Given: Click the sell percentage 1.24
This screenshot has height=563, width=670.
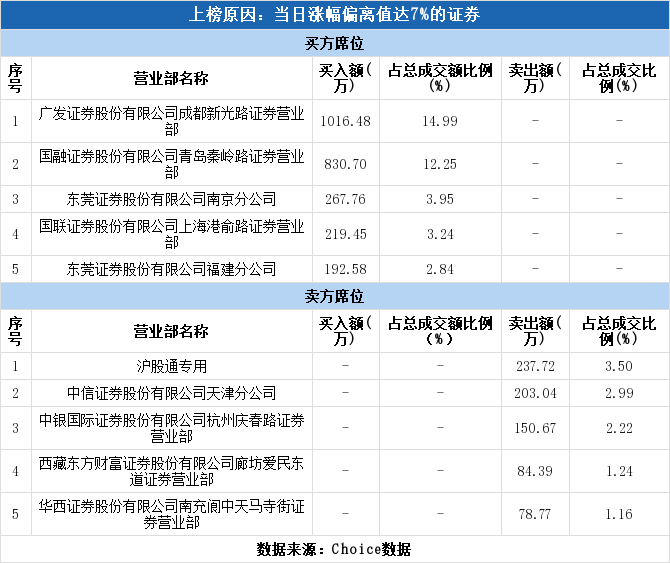Looking at the screenshot, I should click(x=619, y=471).
